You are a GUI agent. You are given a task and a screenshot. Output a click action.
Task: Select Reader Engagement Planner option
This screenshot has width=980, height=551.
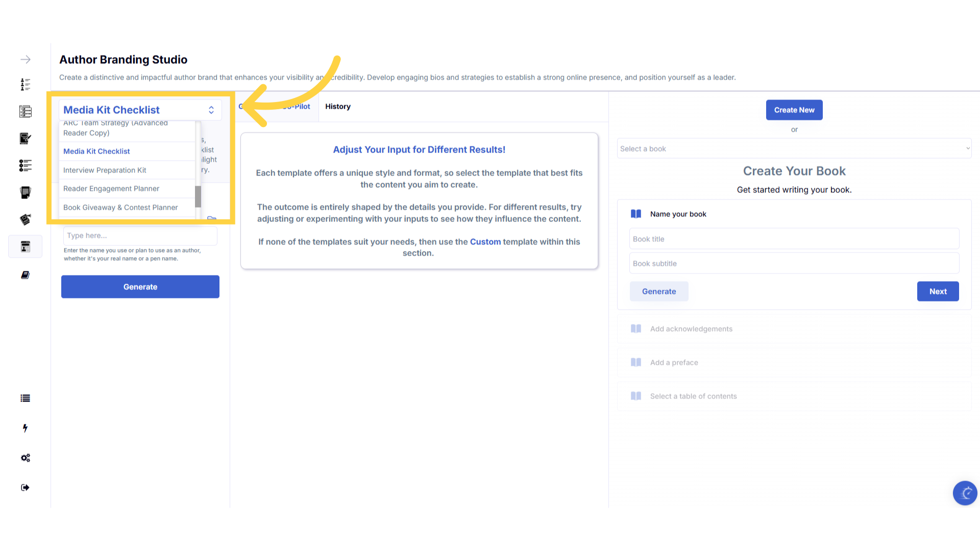pyautogui.click(x=111, y=189)
